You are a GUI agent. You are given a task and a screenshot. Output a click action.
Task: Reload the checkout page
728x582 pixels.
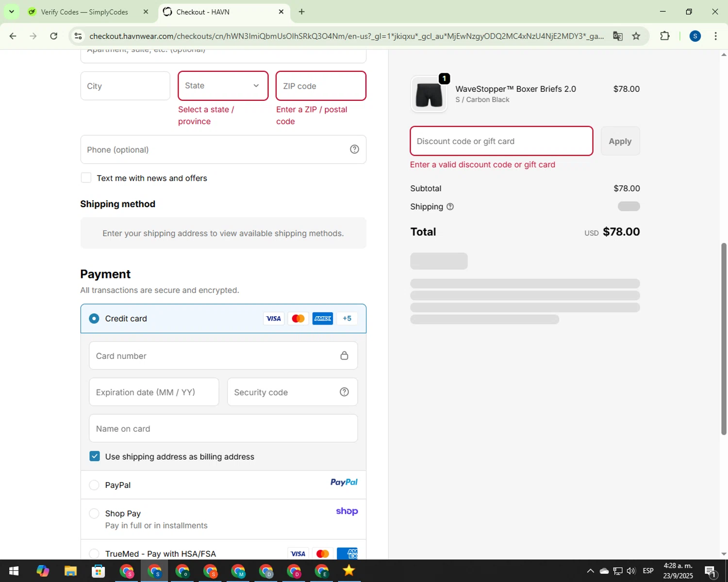54,36
